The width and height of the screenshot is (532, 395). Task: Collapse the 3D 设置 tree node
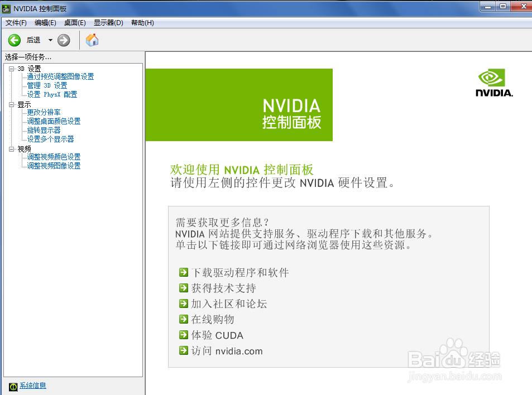pyautogui.click(x=12, y=69)
